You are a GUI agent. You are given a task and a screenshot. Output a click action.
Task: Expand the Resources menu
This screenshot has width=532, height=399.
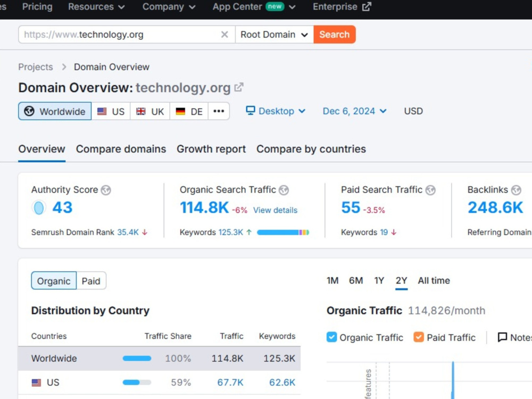point(96,7)
